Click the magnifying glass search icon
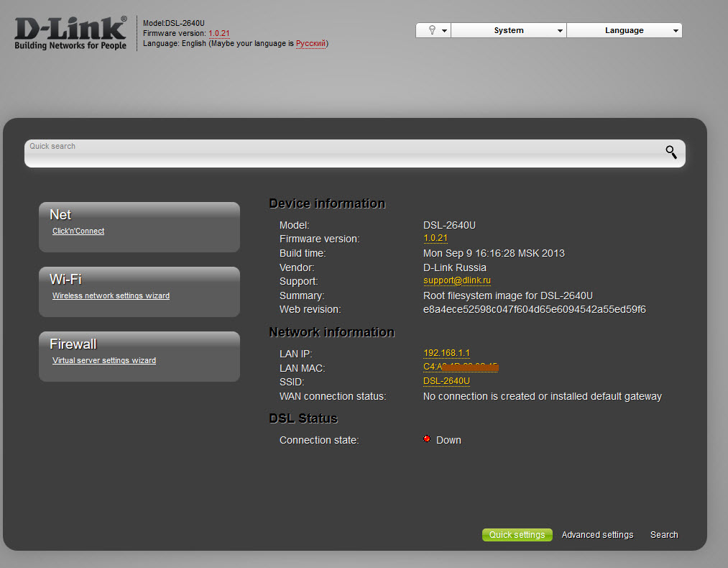 671,152
